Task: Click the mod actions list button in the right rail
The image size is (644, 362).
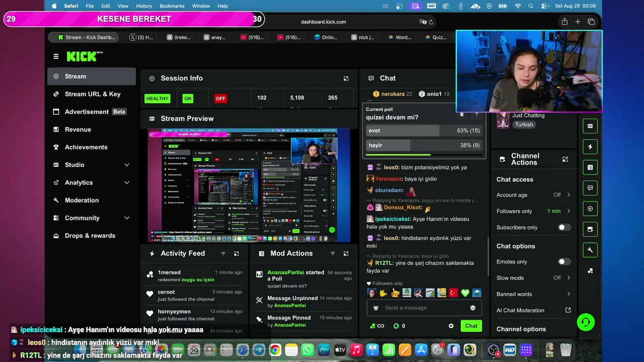Action: [590, 167]
